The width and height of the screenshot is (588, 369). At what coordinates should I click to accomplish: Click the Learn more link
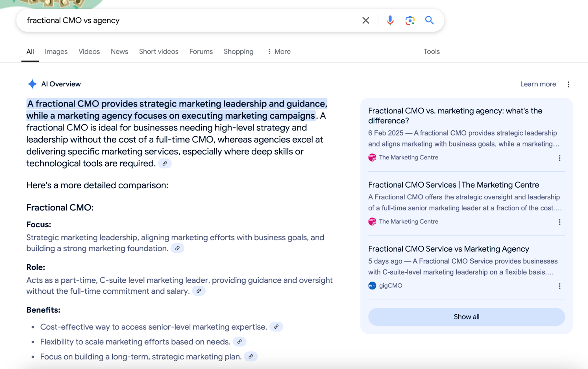538,84
